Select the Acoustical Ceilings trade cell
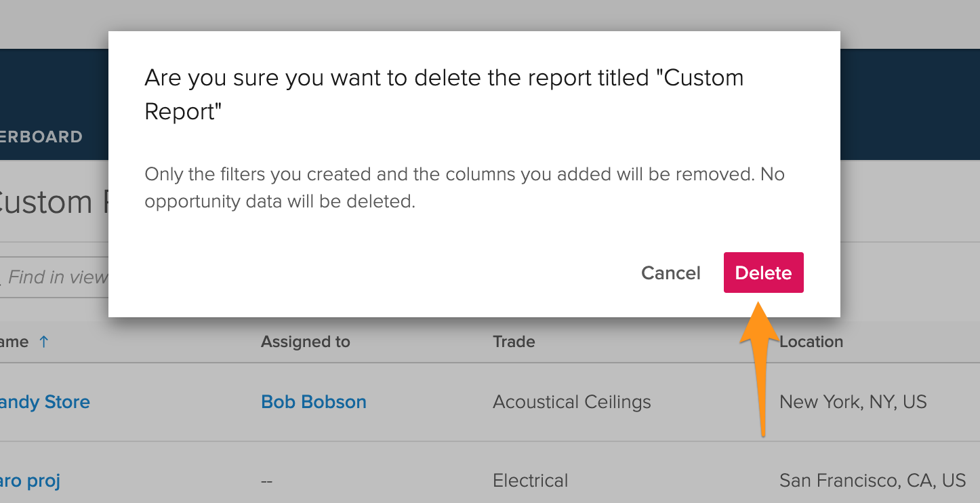This screenshot has width=980, height=503. [571, 402]
